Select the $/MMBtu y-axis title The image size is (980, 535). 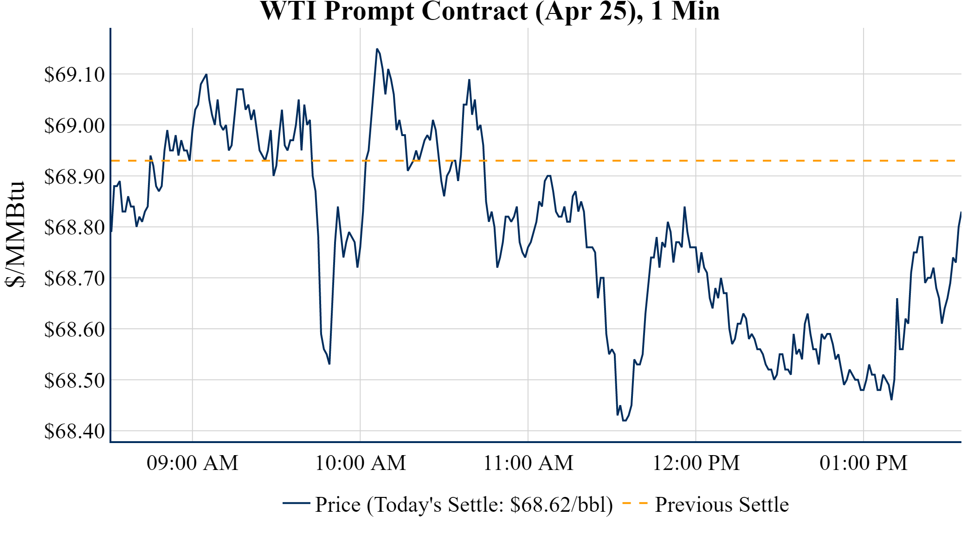pyautogui.click(x=16, y=235)
